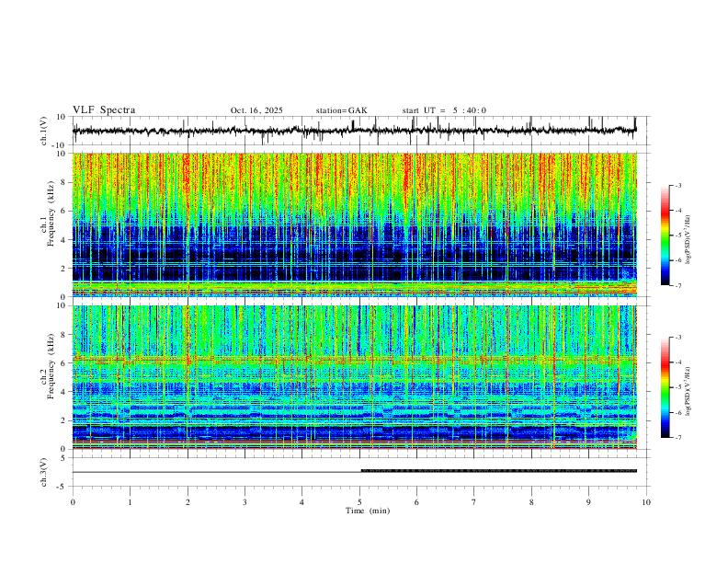Click the "-4" tick on ch.2 colorbar
The height and width of the screenshot is (563, 728).
click(x=678, y=362)
